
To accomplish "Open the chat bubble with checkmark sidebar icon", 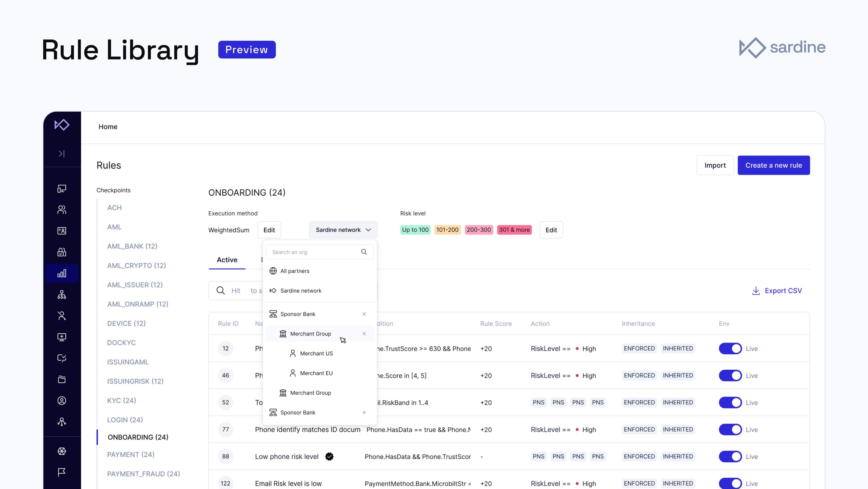I will (62, 358).
